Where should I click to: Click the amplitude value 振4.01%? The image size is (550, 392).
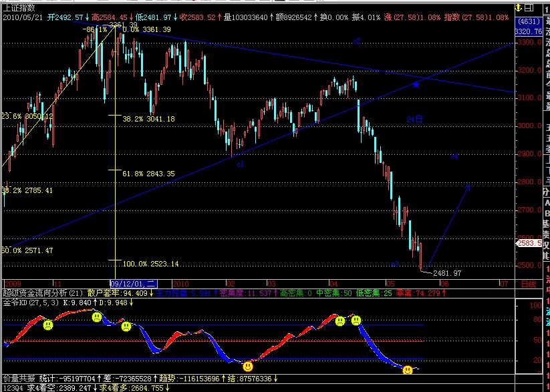point(366,17)
